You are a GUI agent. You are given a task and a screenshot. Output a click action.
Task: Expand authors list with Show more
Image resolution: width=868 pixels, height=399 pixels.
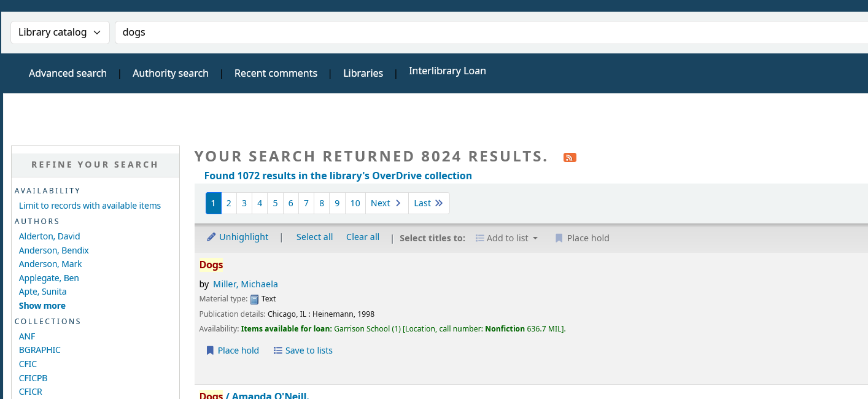(x=42, y=306)
